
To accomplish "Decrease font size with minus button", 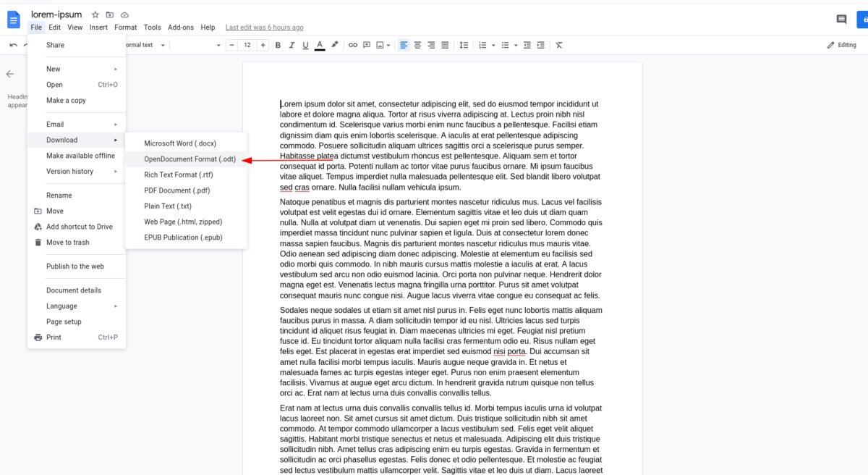I will tap(232, 45).
